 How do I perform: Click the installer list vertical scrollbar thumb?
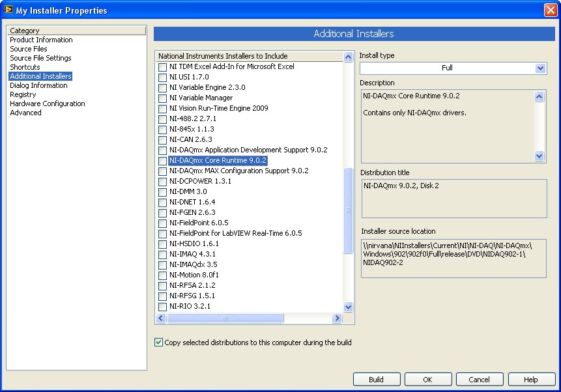(x=348, y=210)
